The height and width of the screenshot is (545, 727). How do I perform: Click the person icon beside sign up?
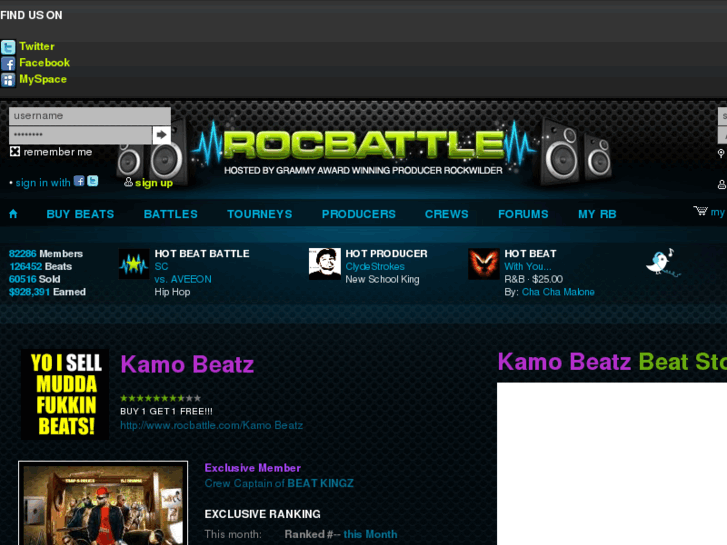point(128,182)
